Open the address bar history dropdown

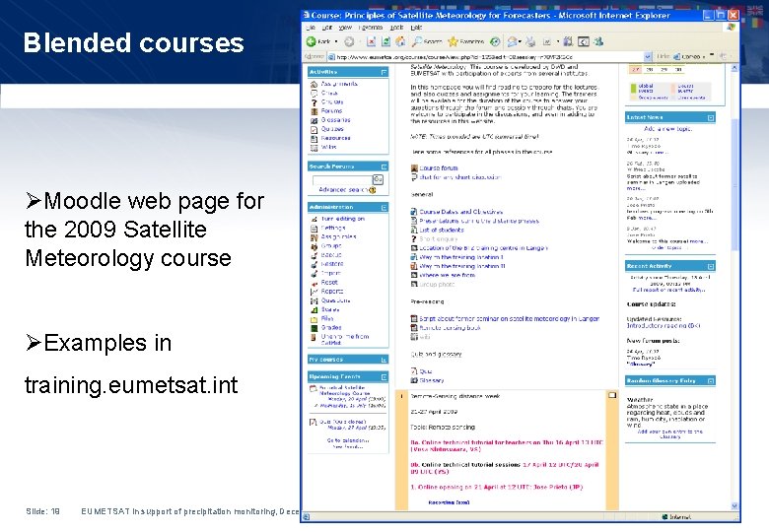[648, 57]
